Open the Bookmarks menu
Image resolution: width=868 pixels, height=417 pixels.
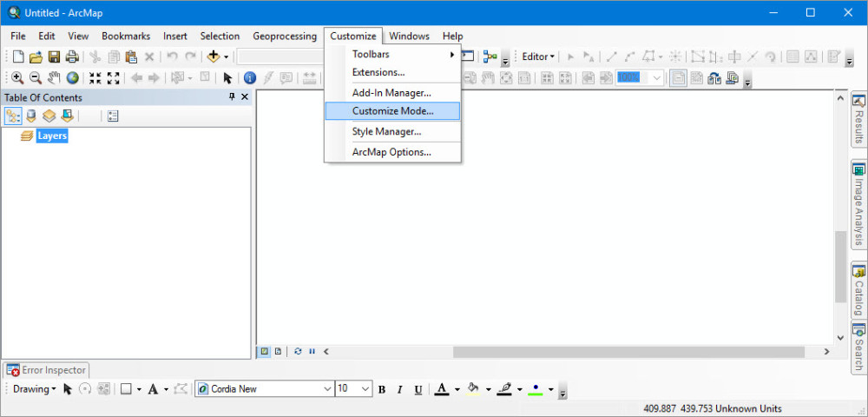tap(126, 36)
